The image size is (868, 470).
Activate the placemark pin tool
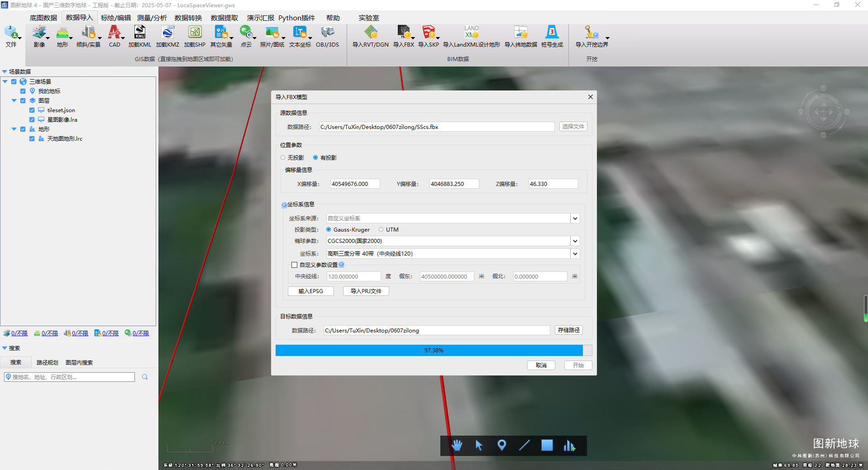[x=501, y=446]
